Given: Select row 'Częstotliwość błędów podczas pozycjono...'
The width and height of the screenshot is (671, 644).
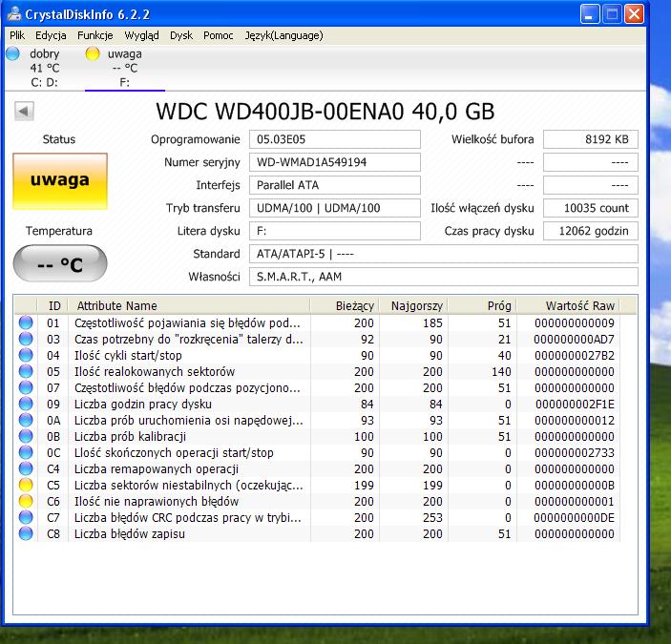Looking at the screenshot, I should (x=317, y=388).
